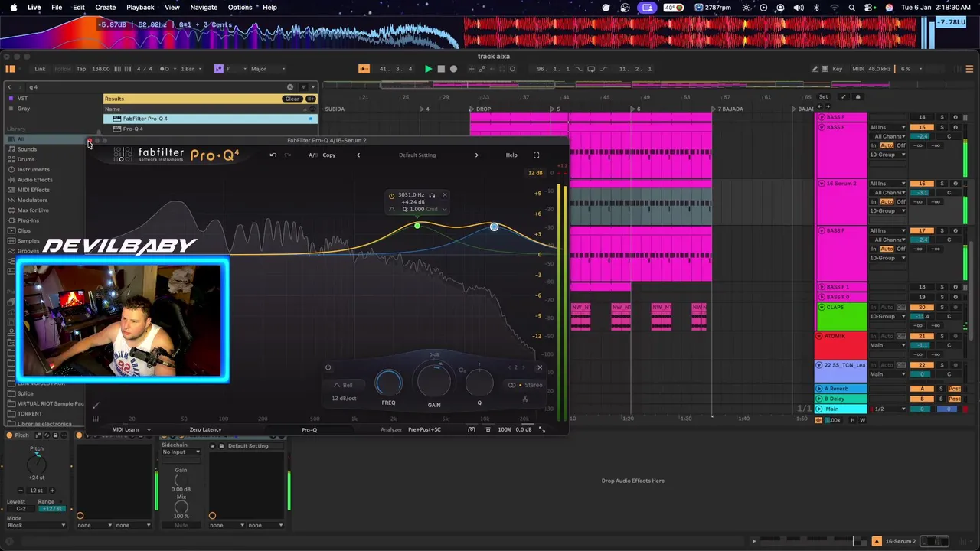Click the Tap tempo button

pos(80,69)
